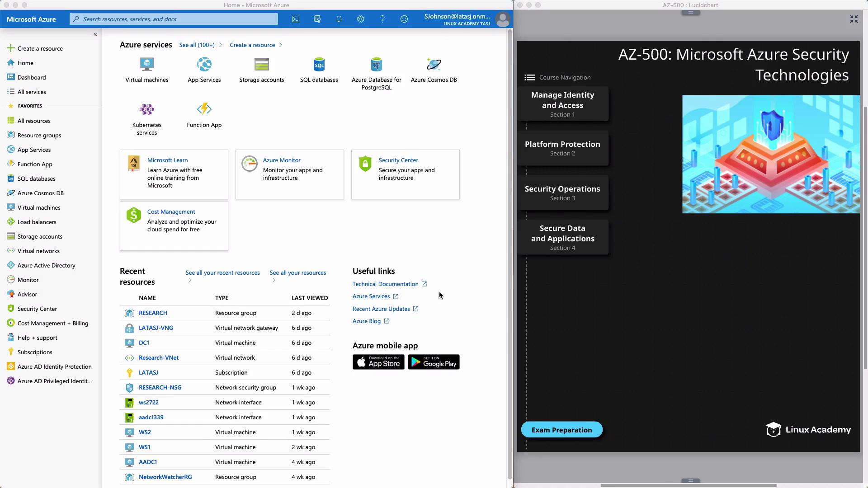
Task: Focus the Search resources input field
Action: click(x=174, y=19)
